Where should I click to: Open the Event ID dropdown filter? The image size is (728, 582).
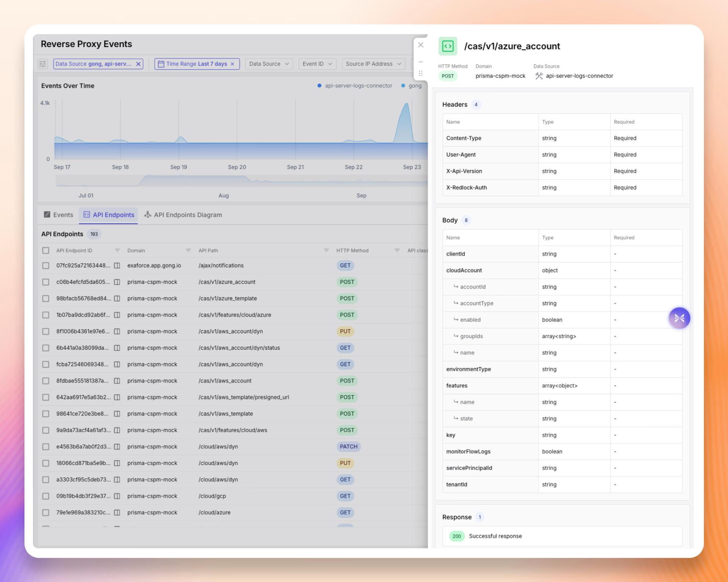tap(317, 64)
